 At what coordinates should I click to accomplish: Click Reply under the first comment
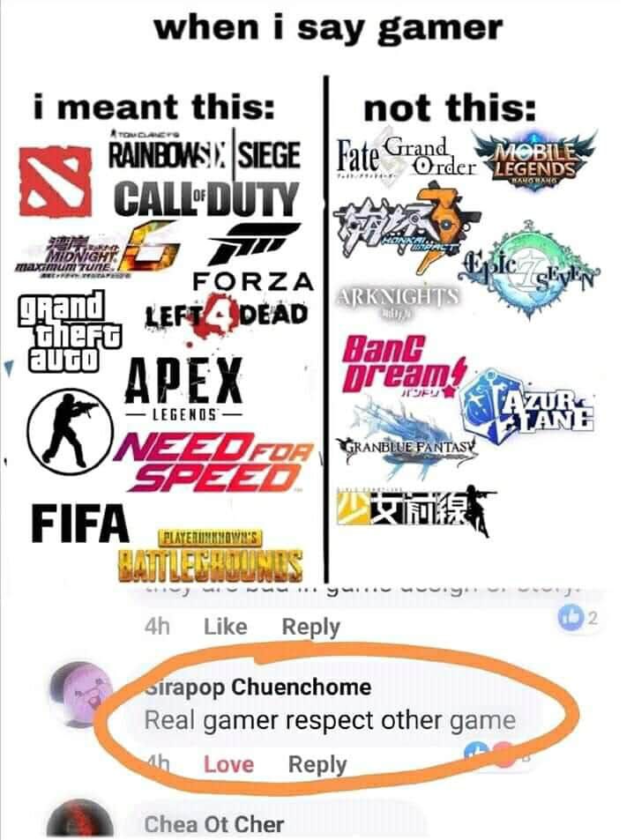(311, 626)
